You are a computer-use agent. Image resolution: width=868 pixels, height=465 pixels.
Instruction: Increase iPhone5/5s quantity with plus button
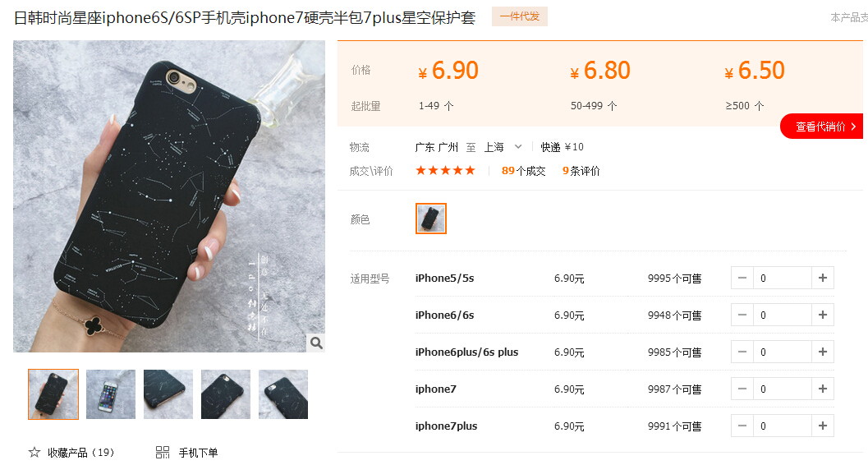coord(823,278)
